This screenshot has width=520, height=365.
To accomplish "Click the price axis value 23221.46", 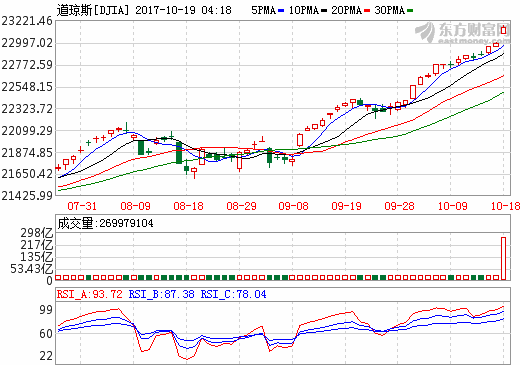I will coord(27,21).
